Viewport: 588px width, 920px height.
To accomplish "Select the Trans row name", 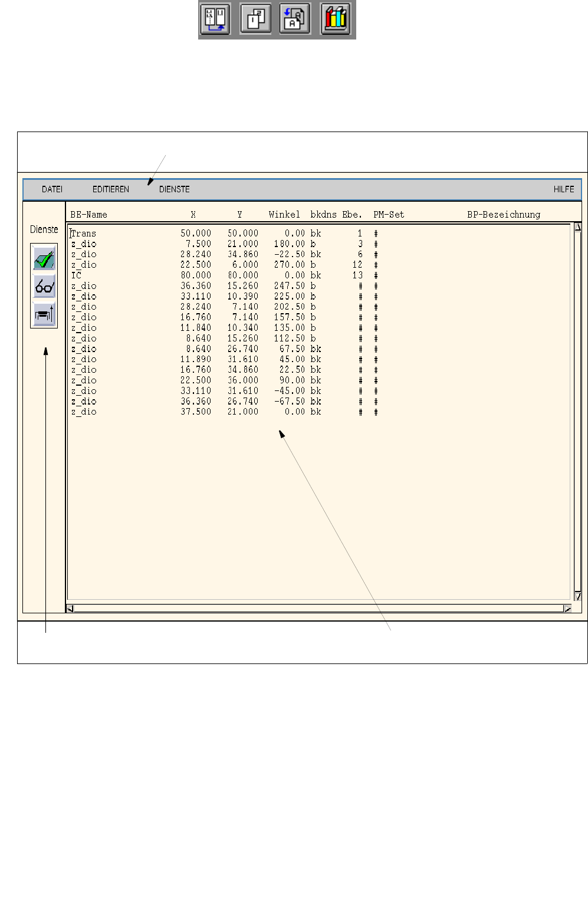I will tap(83, 234).
